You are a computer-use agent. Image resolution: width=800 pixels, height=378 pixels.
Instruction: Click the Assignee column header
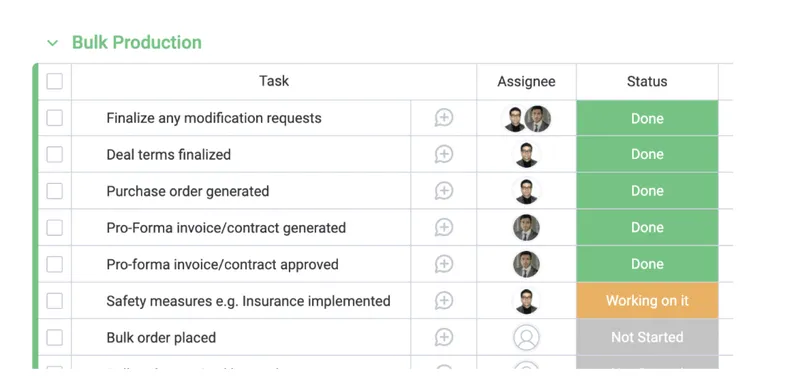[x=527, y=81]
